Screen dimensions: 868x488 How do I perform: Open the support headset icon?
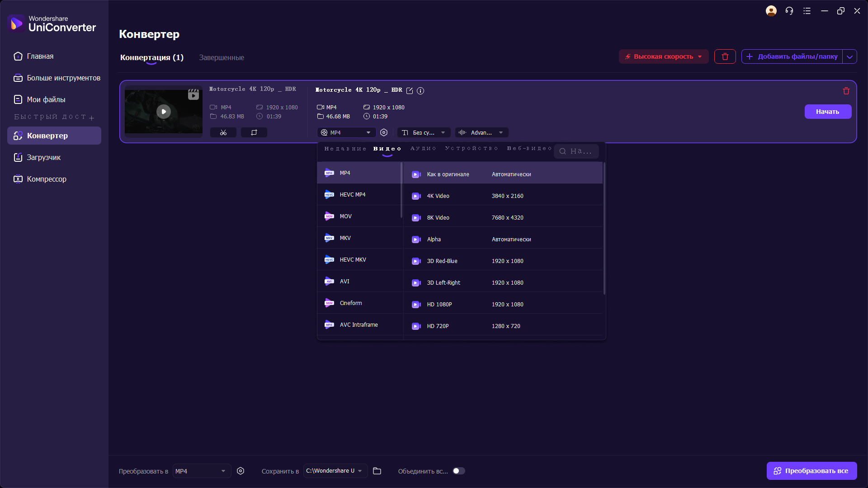click(x=789, y=11)
